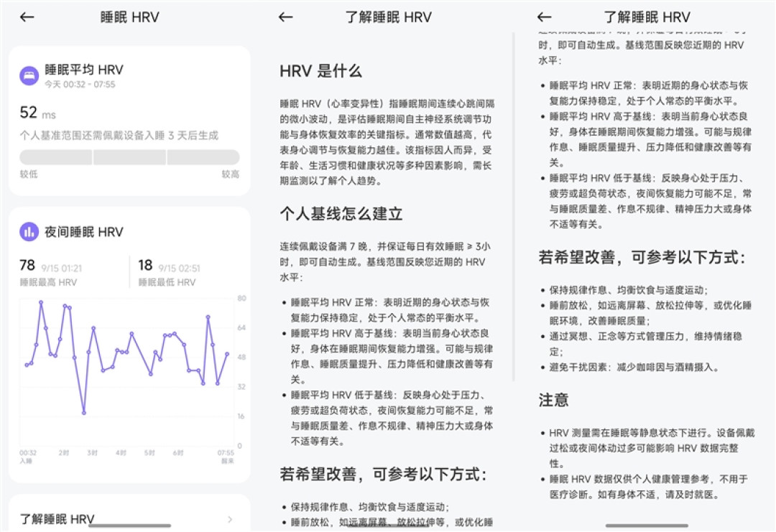Tap the 睡眠平均 HRV card title
The height and width of the screenshot is (532, 776).
pos(84,70)
